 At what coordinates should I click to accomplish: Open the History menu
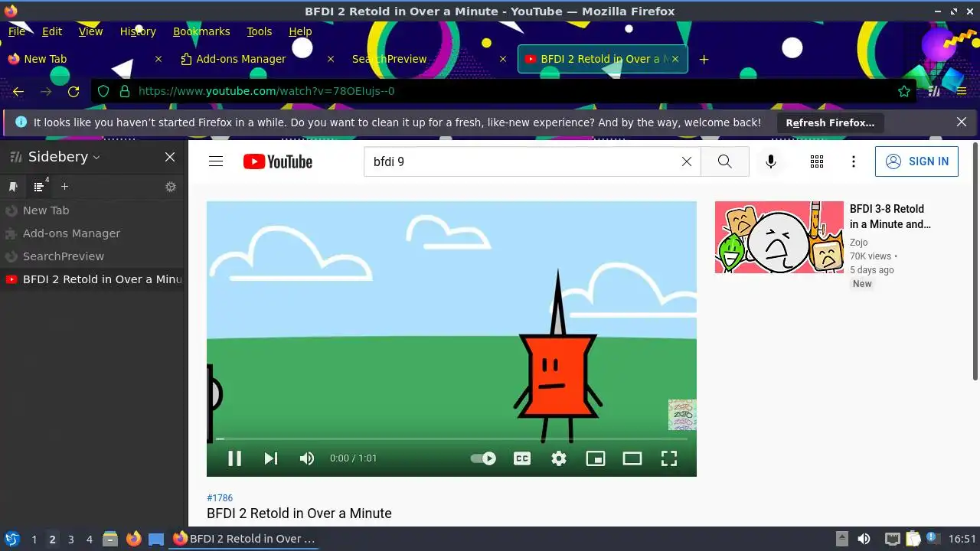tap(138, 31)
